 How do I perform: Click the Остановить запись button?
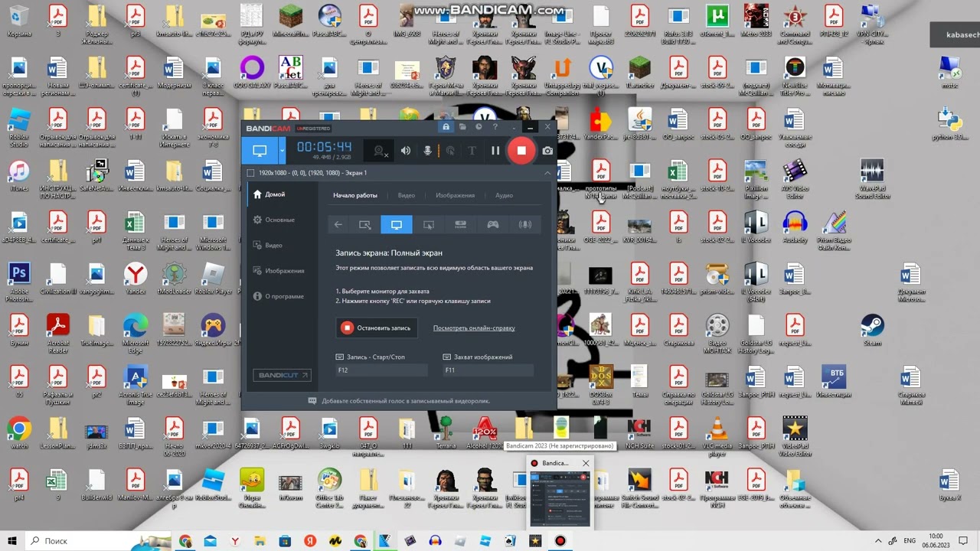pyautogui.click(x=377, y=328)
